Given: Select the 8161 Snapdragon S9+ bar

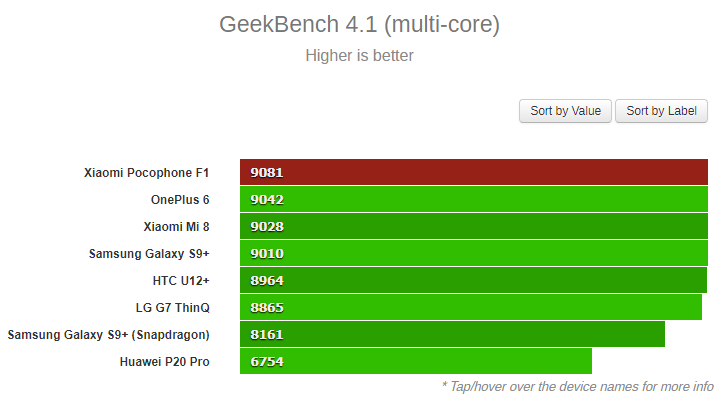Looking at the screenshot, I should (452, 334).
